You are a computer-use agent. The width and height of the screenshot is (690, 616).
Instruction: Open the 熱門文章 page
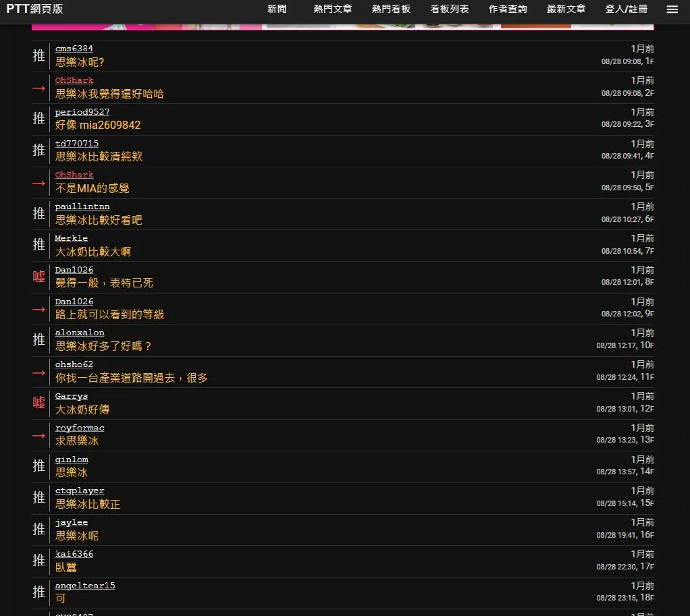point(332,9)
